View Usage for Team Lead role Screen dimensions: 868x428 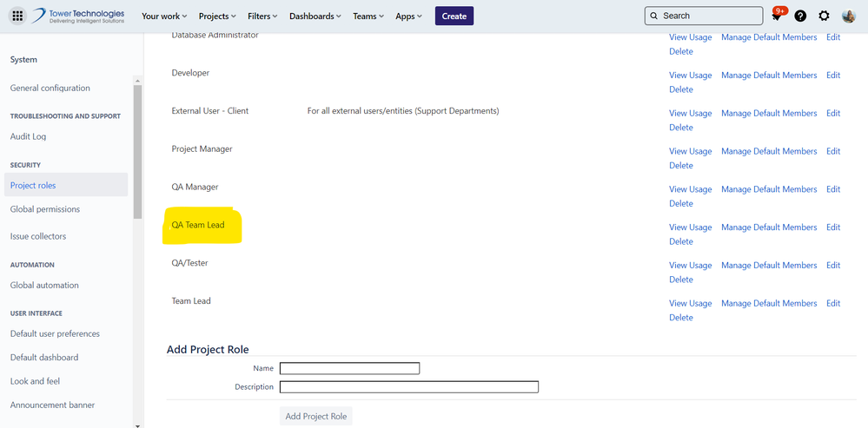point(690,304)
